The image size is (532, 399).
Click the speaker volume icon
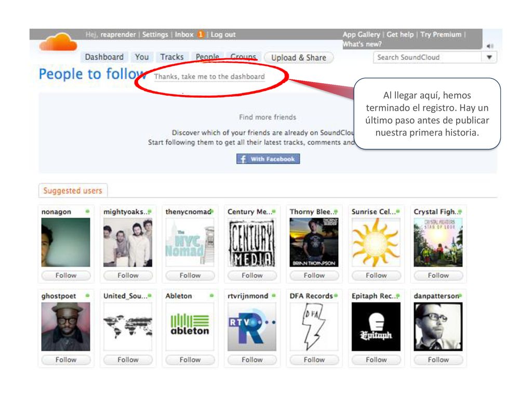pos(490,46)
